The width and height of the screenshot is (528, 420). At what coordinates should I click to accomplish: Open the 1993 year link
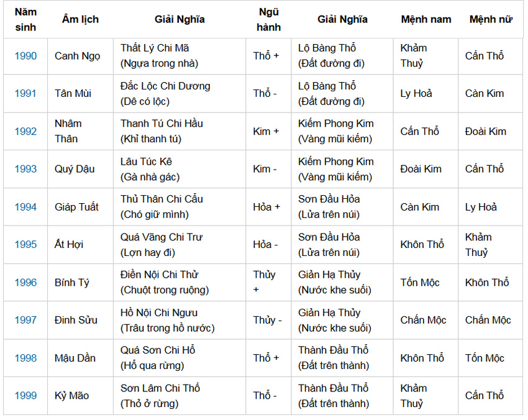point(25,169)
